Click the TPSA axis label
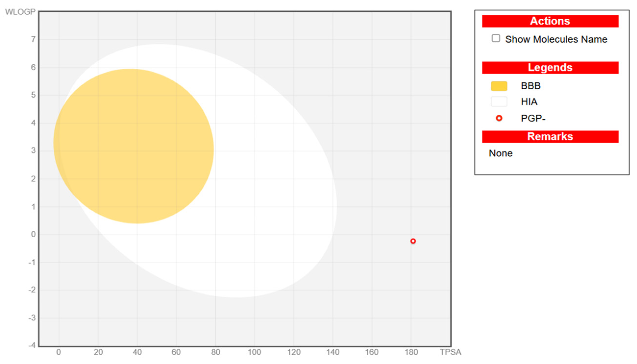Screen dimensions: 637x364 coord(451,352)
